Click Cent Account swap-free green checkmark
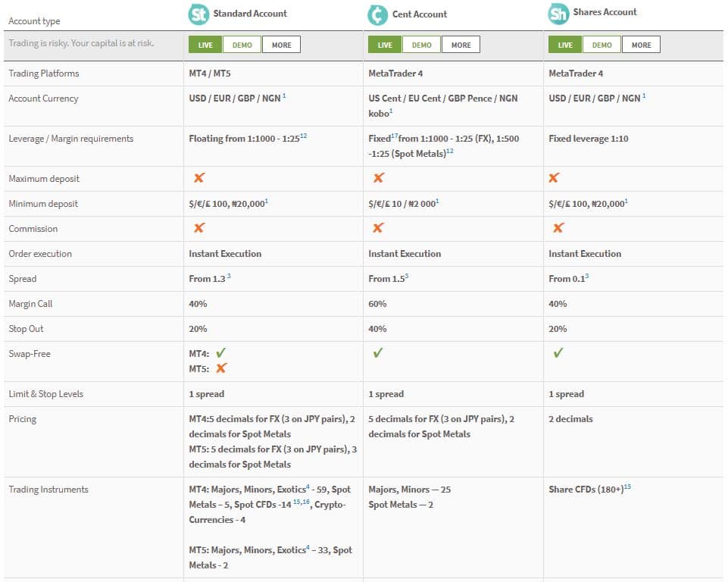 [378, 353]
